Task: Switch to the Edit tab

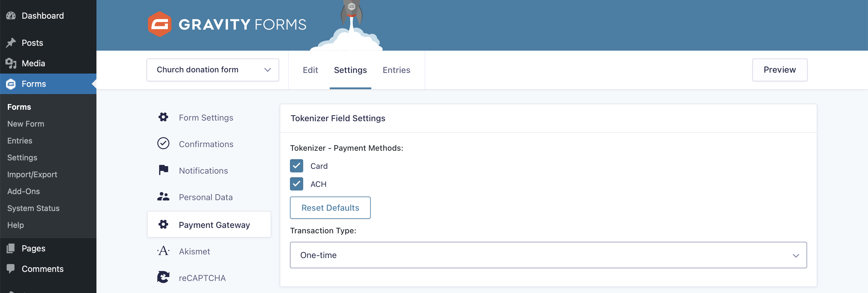Action: (310, 70)
